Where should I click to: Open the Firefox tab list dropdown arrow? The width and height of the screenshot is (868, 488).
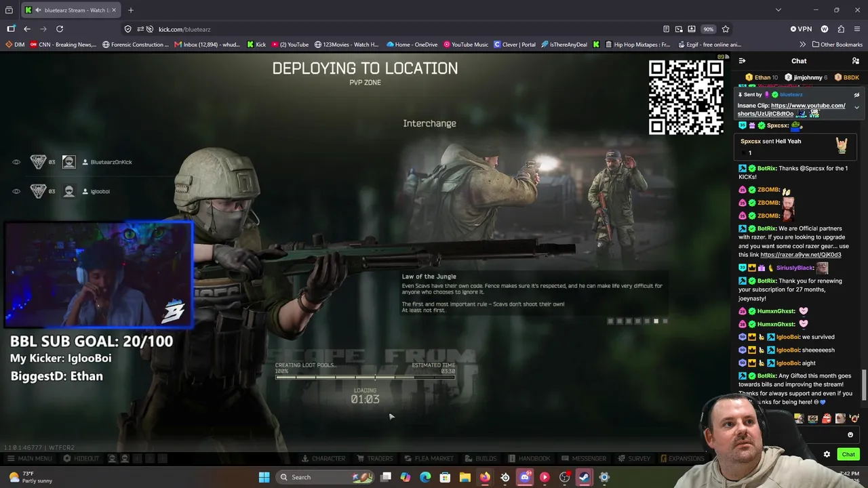pyautogui.click(x=778, y=10)
